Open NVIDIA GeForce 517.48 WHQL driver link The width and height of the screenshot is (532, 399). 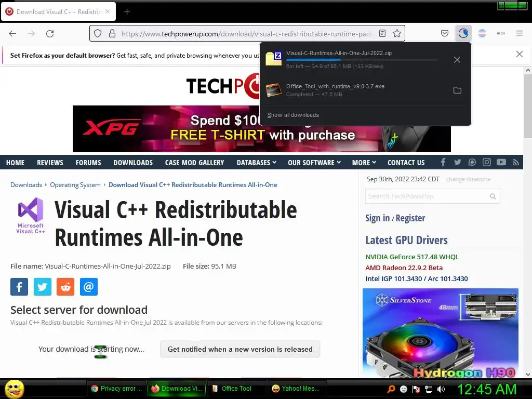(412, 257)
